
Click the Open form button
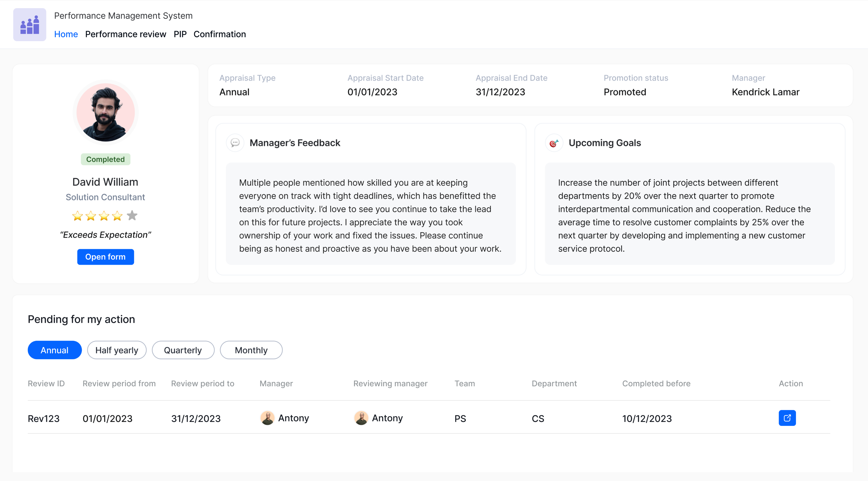tap(105, 257)
